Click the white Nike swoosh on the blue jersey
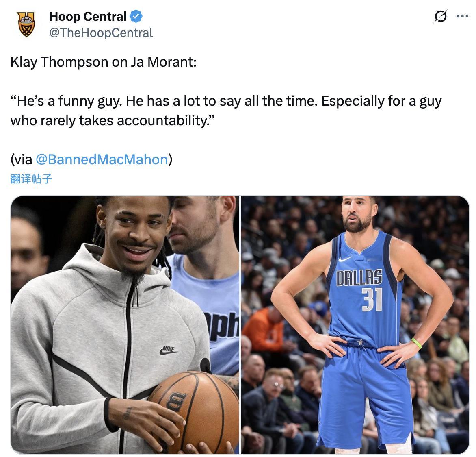Screen dimensions: 476x457 345,259
